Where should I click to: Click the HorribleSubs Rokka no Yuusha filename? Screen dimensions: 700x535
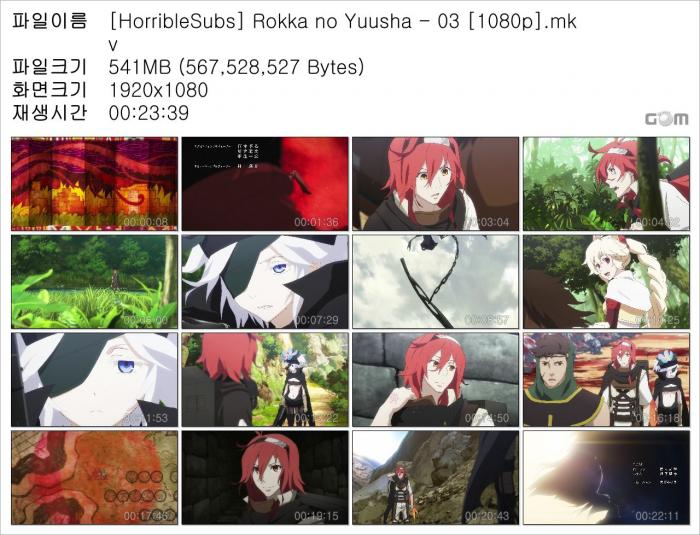tap(343, 32)
